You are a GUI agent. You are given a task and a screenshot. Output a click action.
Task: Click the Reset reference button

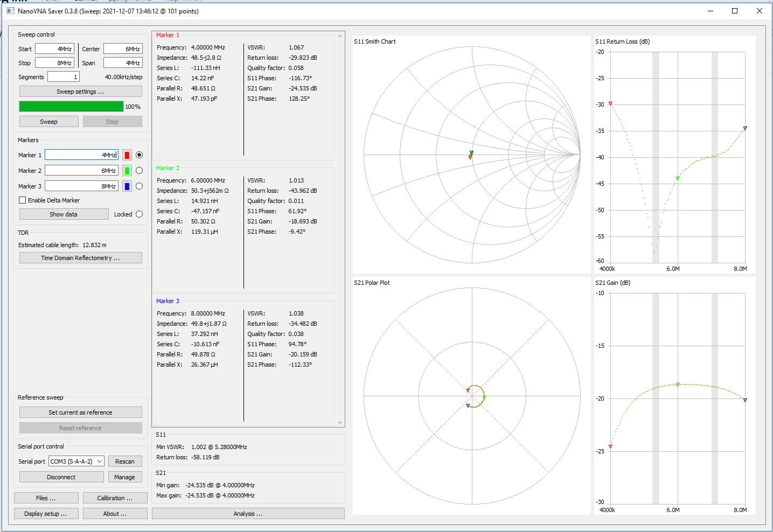(80, 428)
